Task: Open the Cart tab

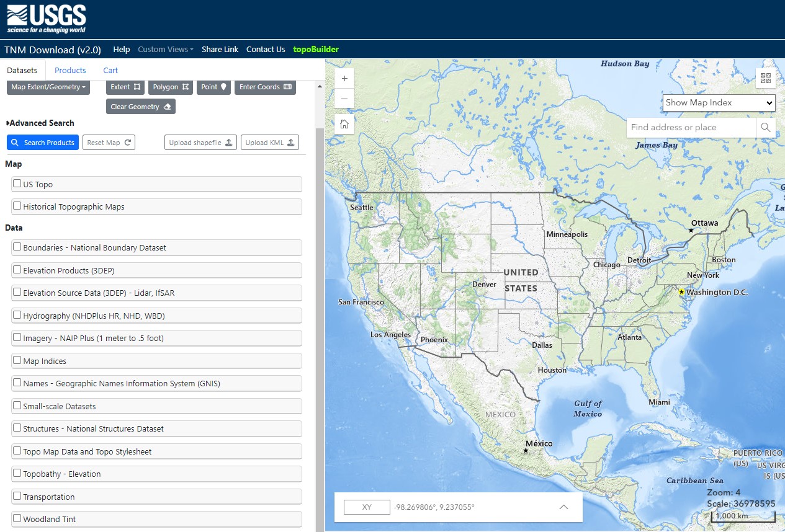Action: (x=110, y=70)
